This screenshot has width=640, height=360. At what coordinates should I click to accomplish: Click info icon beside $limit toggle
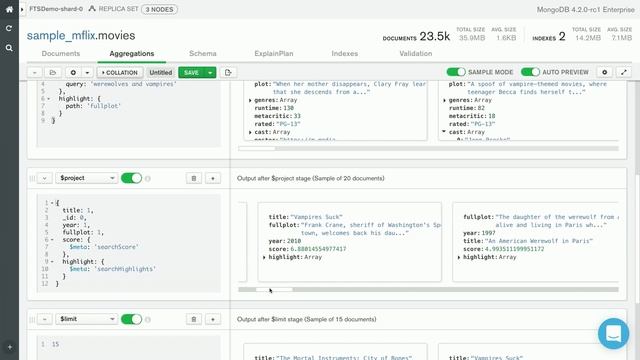click(148, 319)
